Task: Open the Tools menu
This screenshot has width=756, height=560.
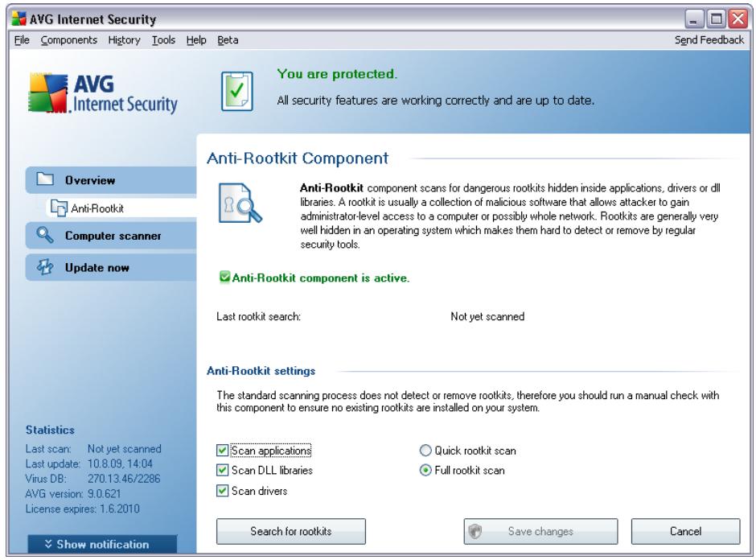Action: point(163,40)
